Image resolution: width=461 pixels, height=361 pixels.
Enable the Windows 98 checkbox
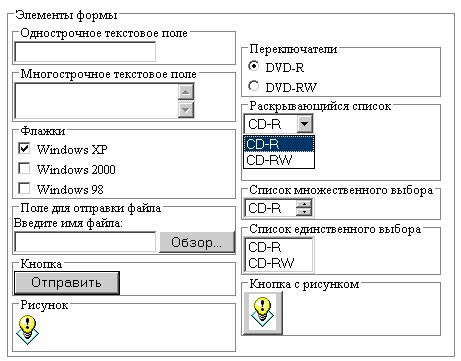[x=24, y=188]
